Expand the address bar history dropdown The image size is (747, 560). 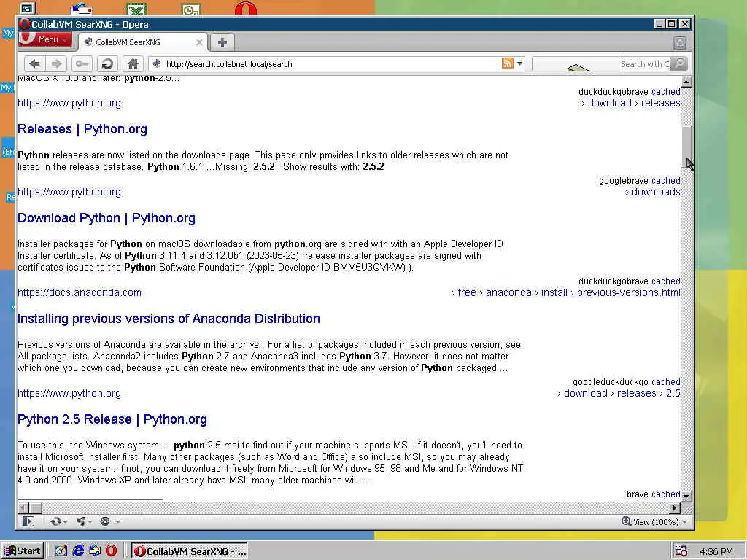pyautogui.click(x=519, y=63)
